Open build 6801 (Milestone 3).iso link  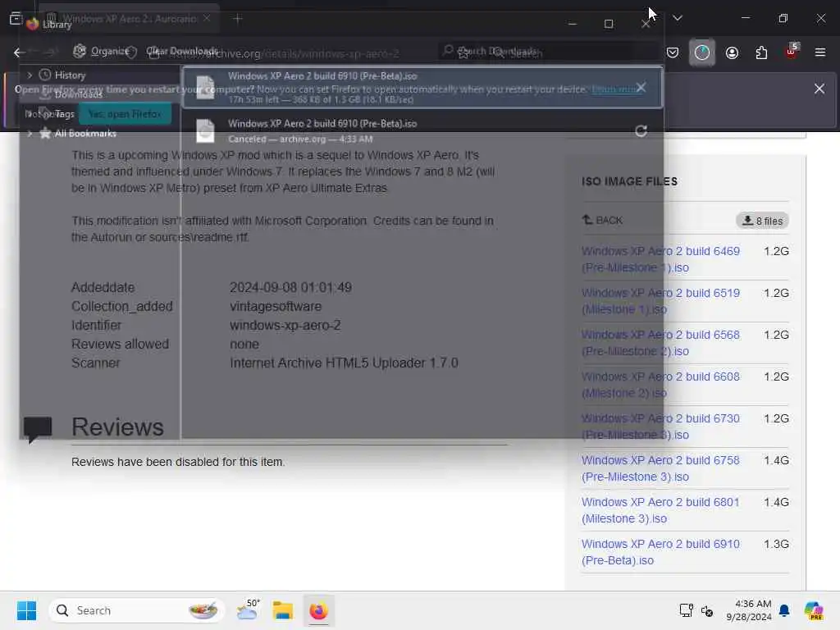pyautogui.click(x=660, y=510)
